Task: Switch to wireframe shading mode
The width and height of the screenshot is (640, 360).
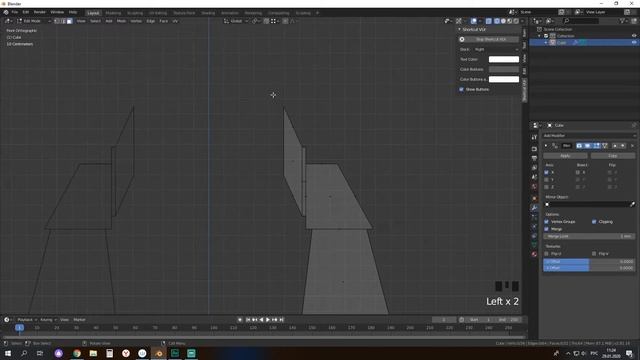Action: pyautogui.click(x=497, y=21)
